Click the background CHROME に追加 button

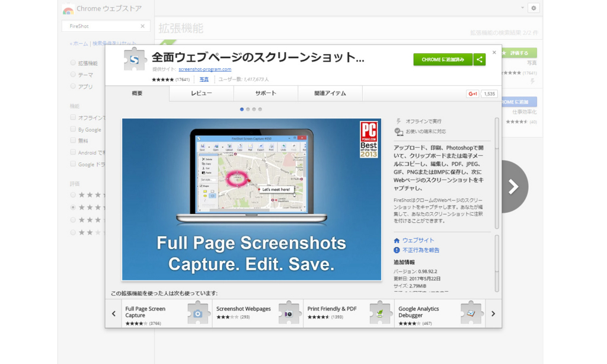click(x=519, y=102)
